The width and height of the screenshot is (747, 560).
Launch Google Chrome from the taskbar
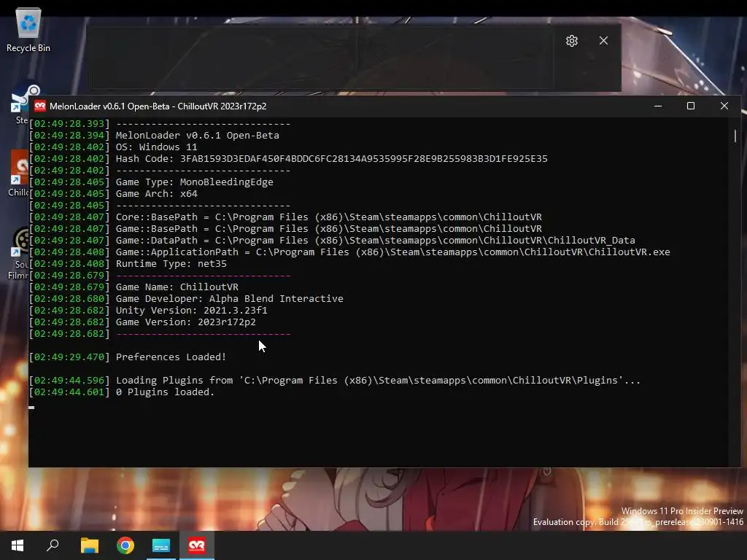point(125,545)
